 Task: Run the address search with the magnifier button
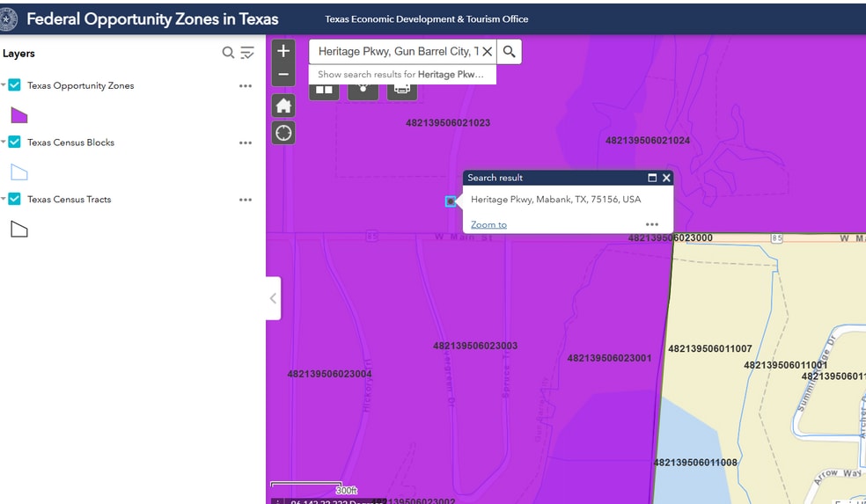[x=510, y=52]
